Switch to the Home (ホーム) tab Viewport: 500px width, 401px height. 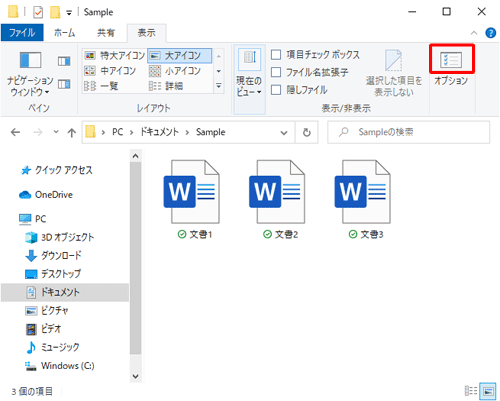(65, 33)
